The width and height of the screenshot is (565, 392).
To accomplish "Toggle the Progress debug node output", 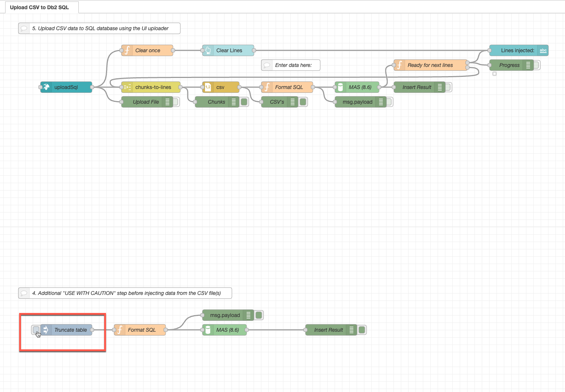I will [x=537, y=65].
